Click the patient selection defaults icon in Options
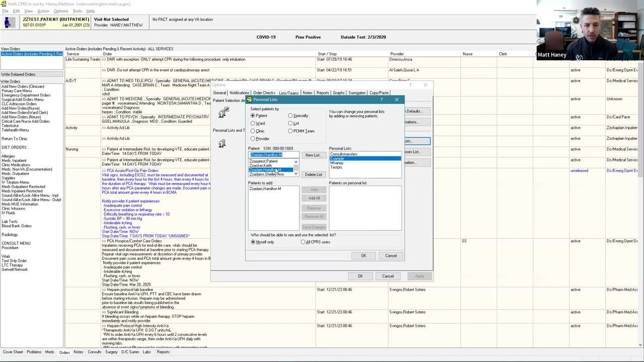This screenshot has height=362, width=644. tap(222, 114)
